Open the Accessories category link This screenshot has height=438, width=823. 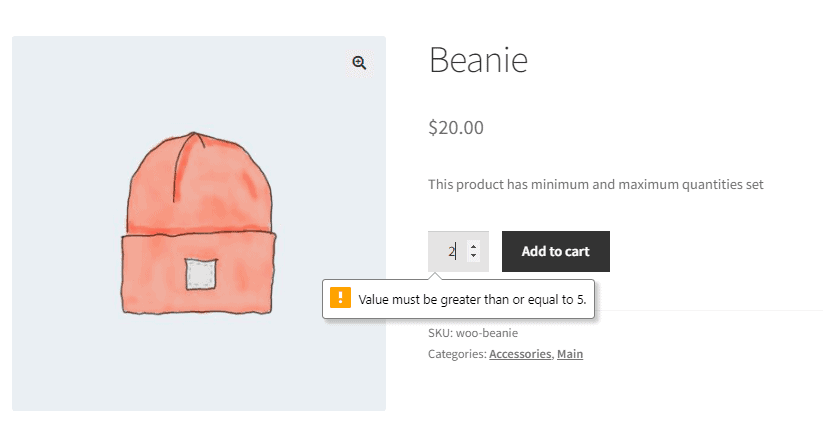click(520, 354)
